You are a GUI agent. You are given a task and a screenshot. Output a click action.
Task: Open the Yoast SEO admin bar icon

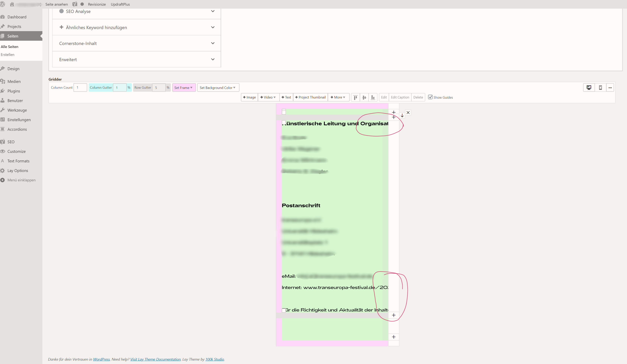(x=75, y=4)
